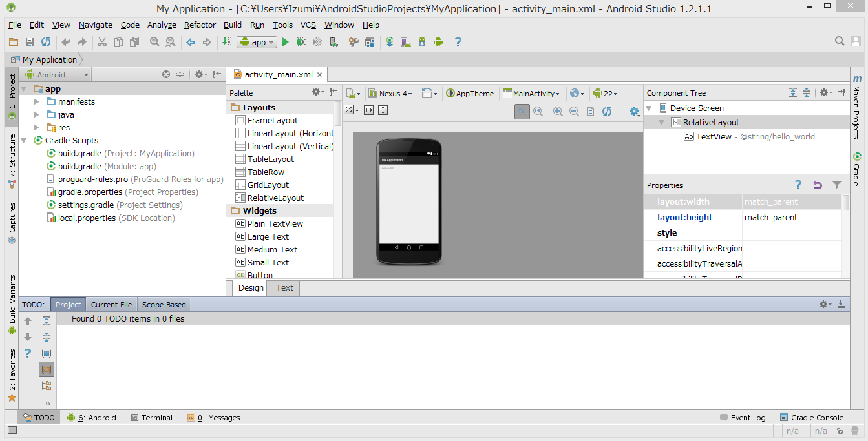
Task: Open the Analyze menu
Action: tap(162, 25)
